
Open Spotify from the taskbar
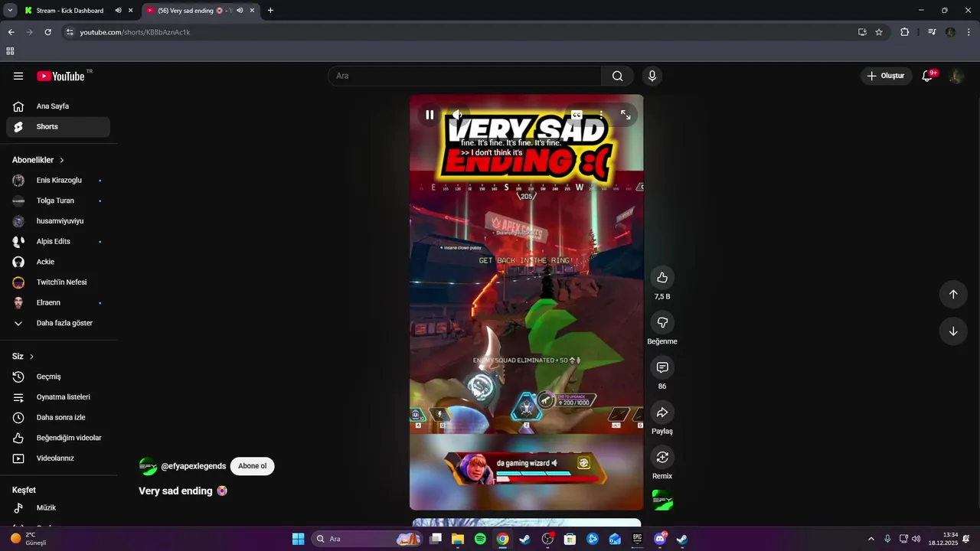pos(480,539)
